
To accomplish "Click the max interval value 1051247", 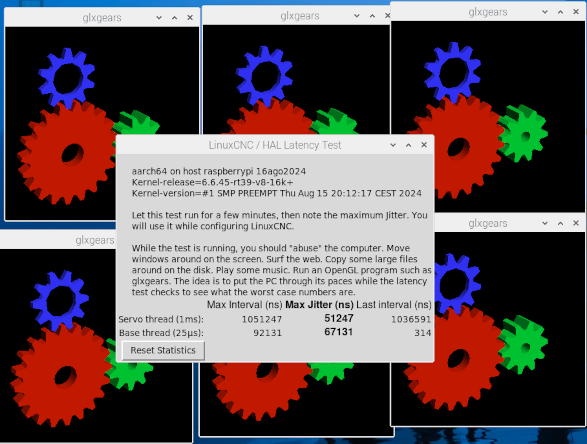I will (262, 319).
